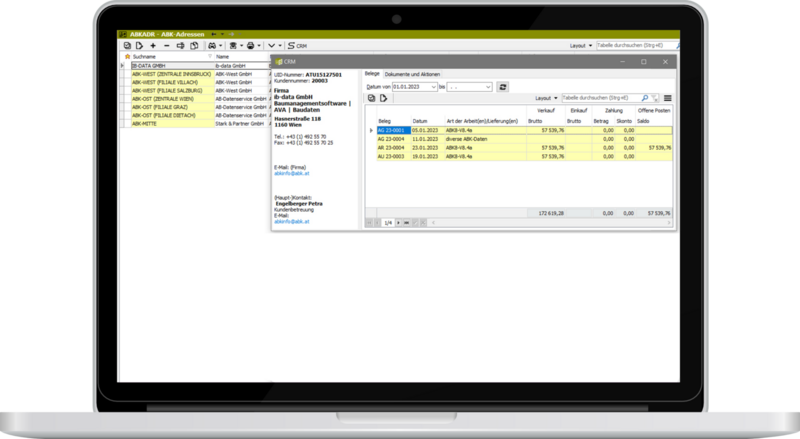The width and height of the screenshot is (800, 439).
Task: Switch to Belege tab in CRM
Action: (x=372, y=74)
